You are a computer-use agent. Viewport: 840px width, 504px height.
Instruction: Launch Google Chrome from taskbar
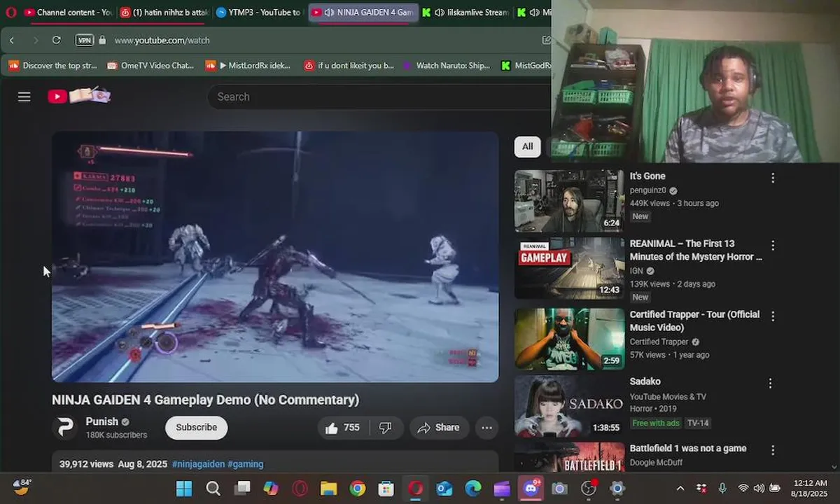358,488
